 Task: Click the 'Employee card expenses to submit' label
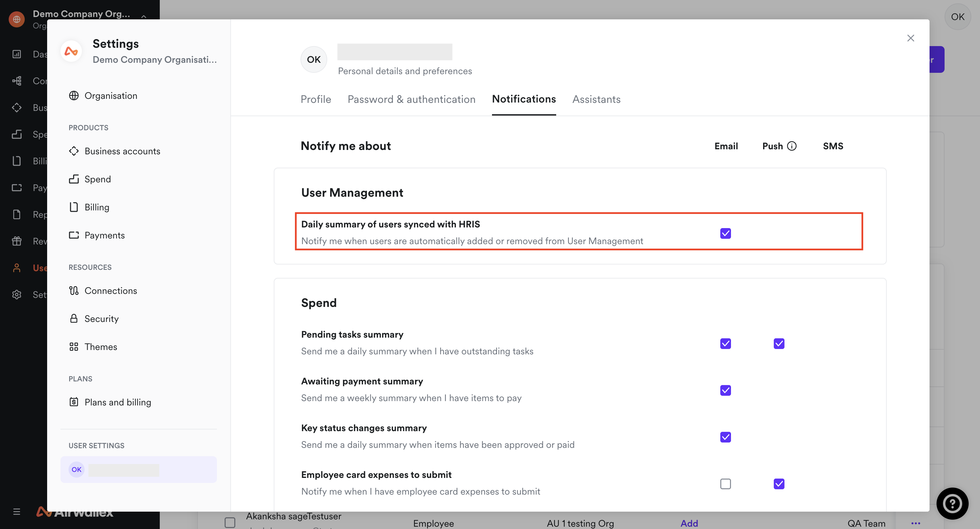click(376, 475)
